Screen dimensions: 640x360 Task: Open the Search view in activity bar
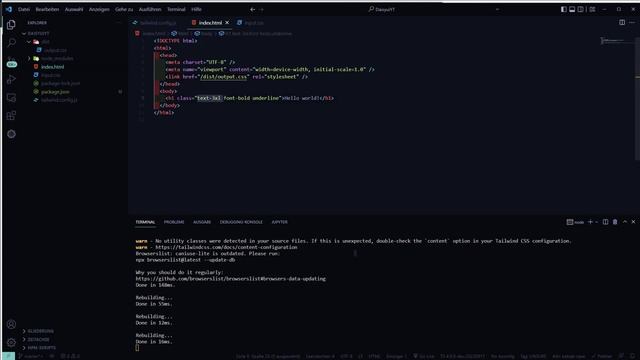(11, 42)
